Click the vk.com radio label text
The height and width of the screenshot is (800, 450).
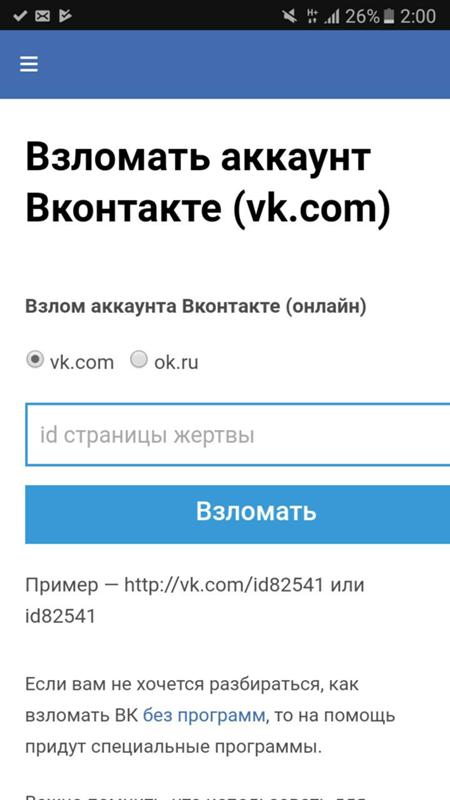click(x=82, y=362)
